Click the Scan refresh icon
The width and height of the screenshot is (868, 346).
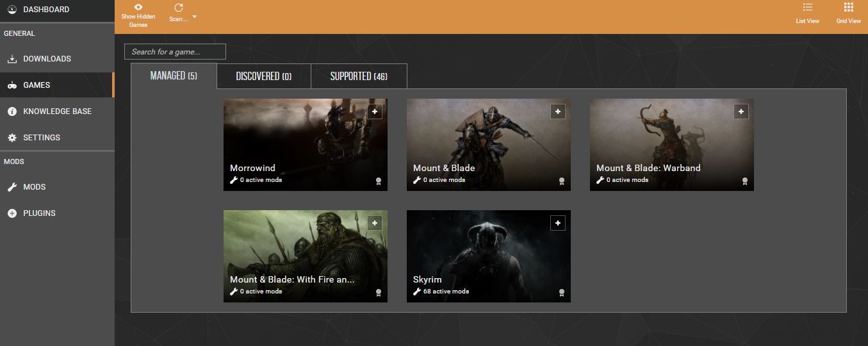[178, 8]
